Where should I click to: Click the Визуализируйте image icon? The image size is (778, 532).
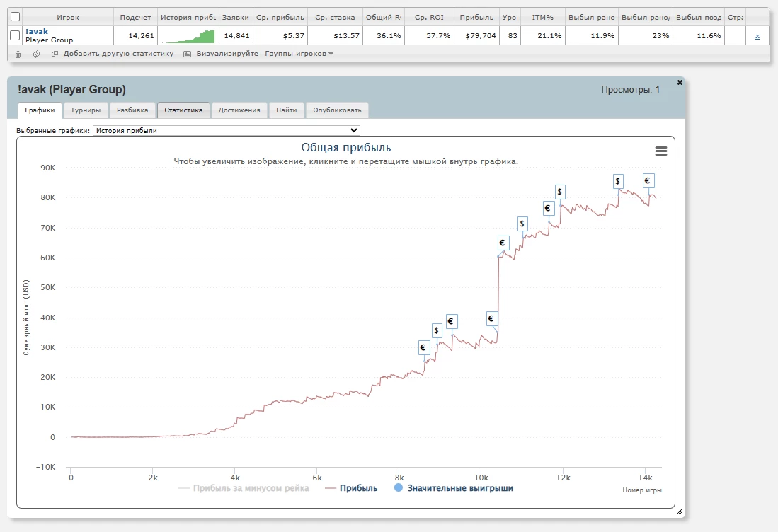pyautogui.click(x=187, y=54)
